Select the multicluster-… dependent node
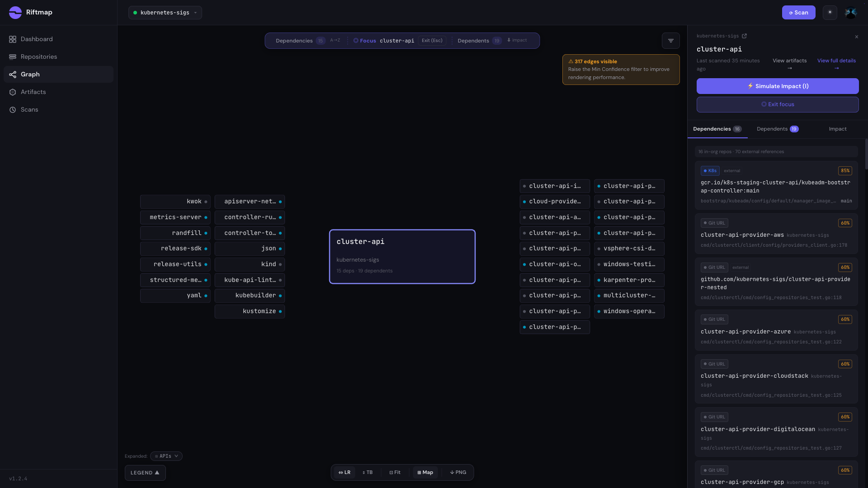Screen dimensions: 868x488 pyautogui.click(x=629, y=296)
